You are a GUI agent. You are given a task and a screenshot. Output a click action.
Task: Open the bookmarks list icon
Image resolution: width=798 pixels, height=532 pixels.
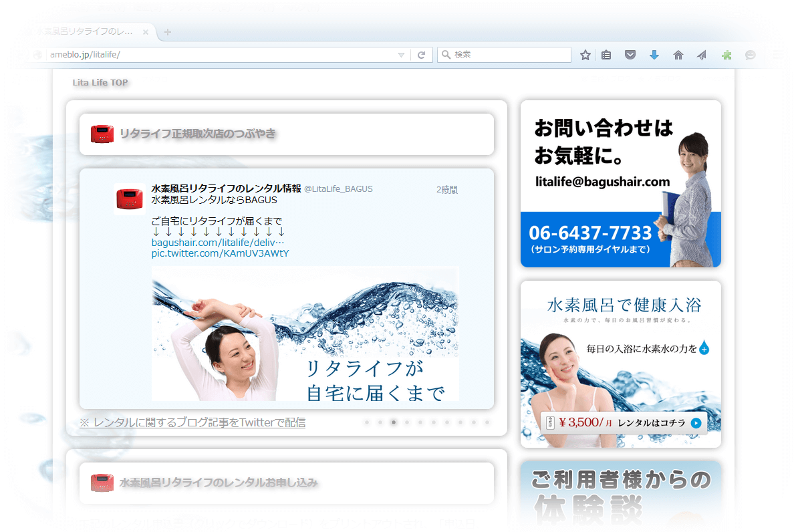click(606, 55)
